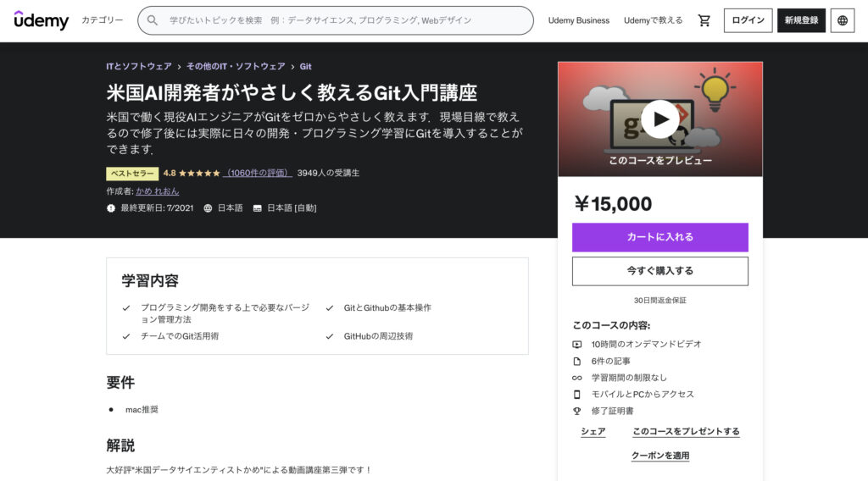This screenshot has height=481, width=868.
Task: Click このコースをプレビュー thumbnail caption
Action: pyautogui.click(x=660, y=160)
